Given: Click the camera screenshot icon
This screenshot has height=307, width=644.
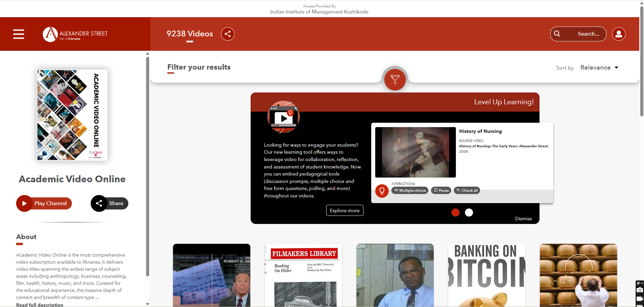Looking at the screenshot, I should pyautogui.click(x=640, y=290).
